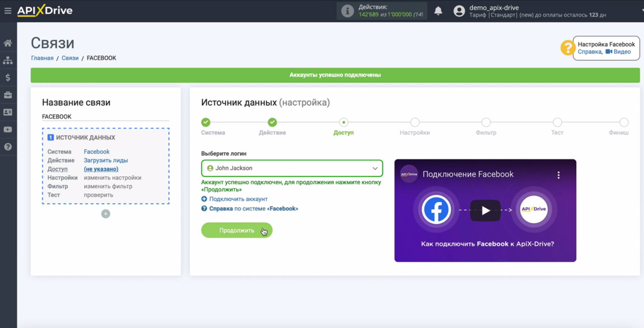Image resolution: width=644 pixels, height=328 pixels.
Task: Click the (не указано) access link
Action: [101, 169]
